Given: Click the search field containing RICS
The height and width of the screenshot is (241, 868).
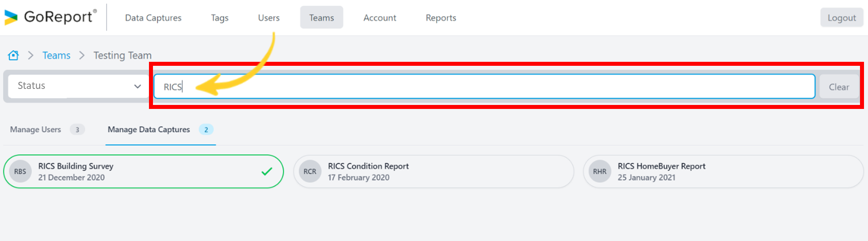Looking at the screenshot, I should pyautogui.click(x=484, y=86).
